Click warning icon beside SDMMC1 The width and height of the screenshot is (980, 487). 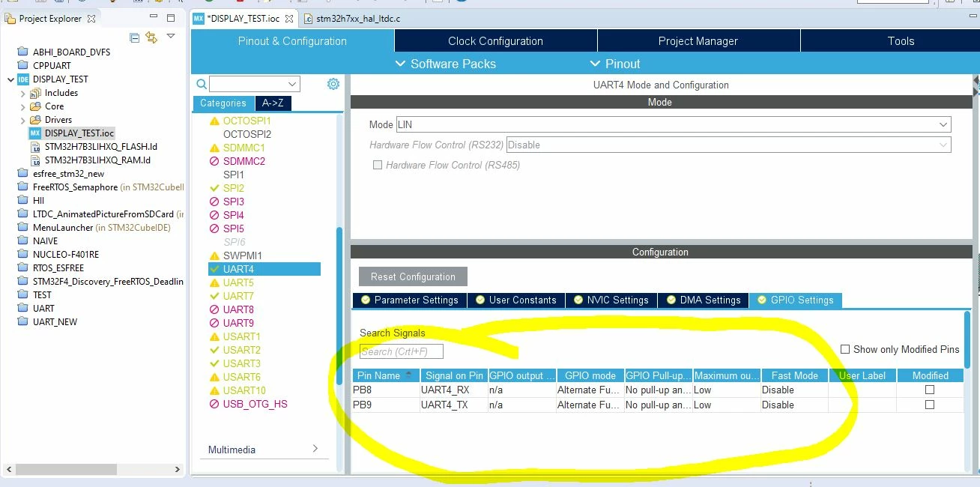pos(214,148)
